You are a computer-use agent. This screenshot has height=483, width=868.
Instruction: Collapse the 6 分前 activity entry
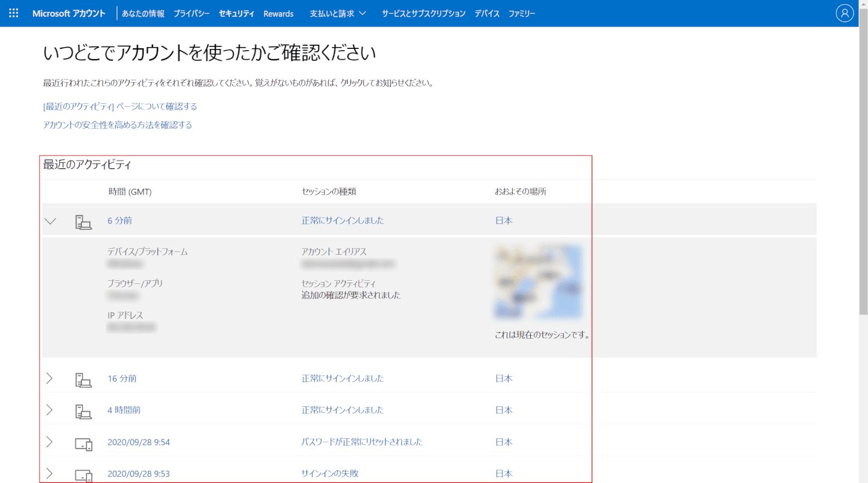(x=51, y=221)
